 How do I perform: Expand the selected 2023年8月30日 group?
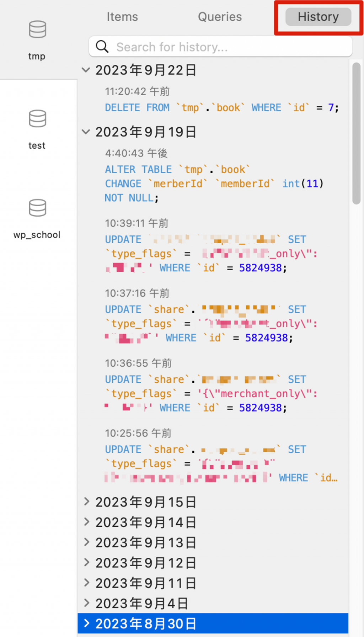coord(86,623)
